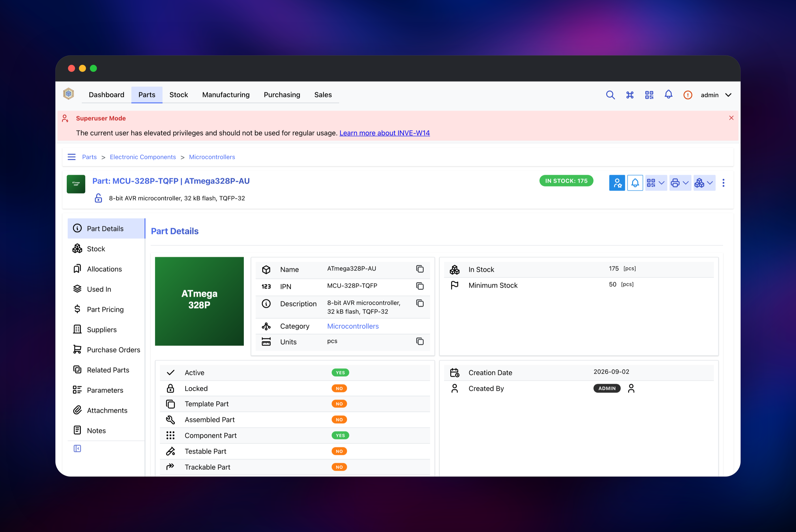Click the red alert warning icon
The image size is (796, 532).
pos(688,95)
